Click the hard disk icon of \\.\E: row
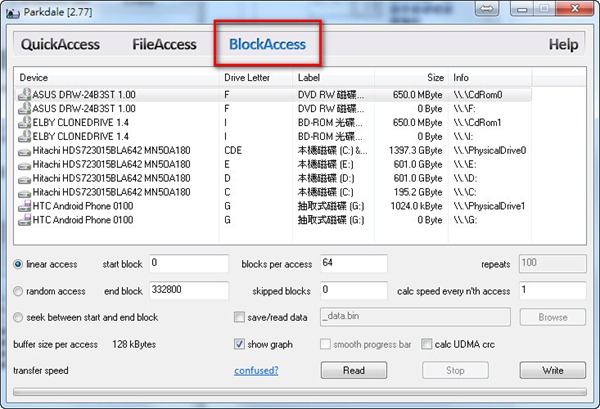Image resolution: width=600 pixels, height=409 pixels. [x=24, y=165]
